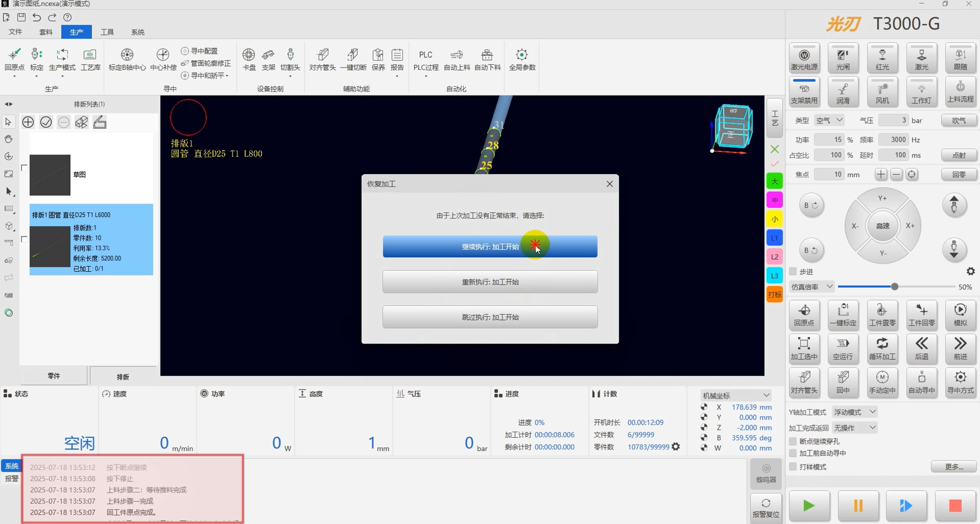The image size is (980, 524).
Task: Enable the 加工前自动寻中 checkbox
Action: click(793, 453)
